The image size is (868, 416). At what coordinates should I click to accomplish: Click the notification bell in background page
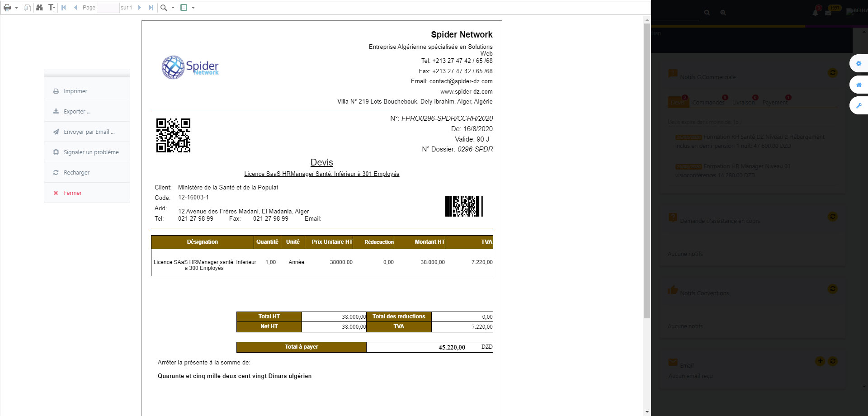(x=816, y=12)
